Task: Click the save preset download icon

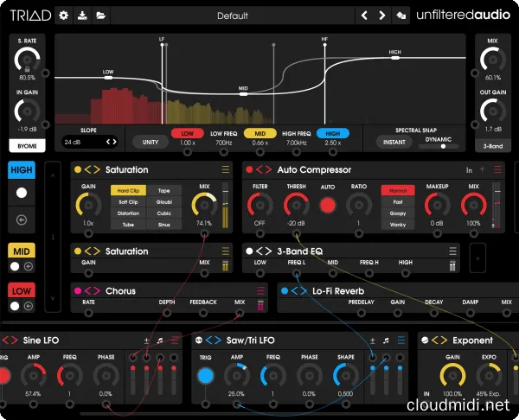Action: click(x=83, y=15)
